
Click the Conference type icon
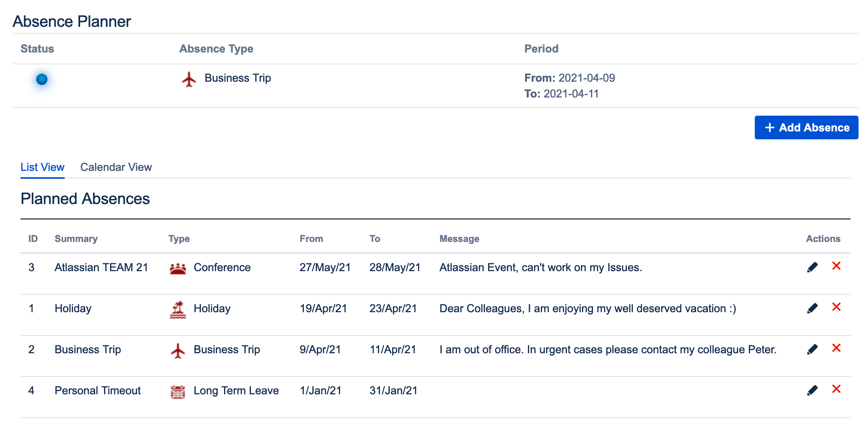tap(178, 268)
